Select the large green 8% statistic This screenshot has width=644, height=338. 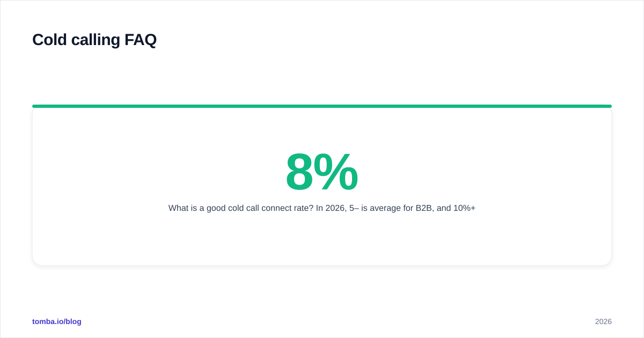[x=322, y=172]
